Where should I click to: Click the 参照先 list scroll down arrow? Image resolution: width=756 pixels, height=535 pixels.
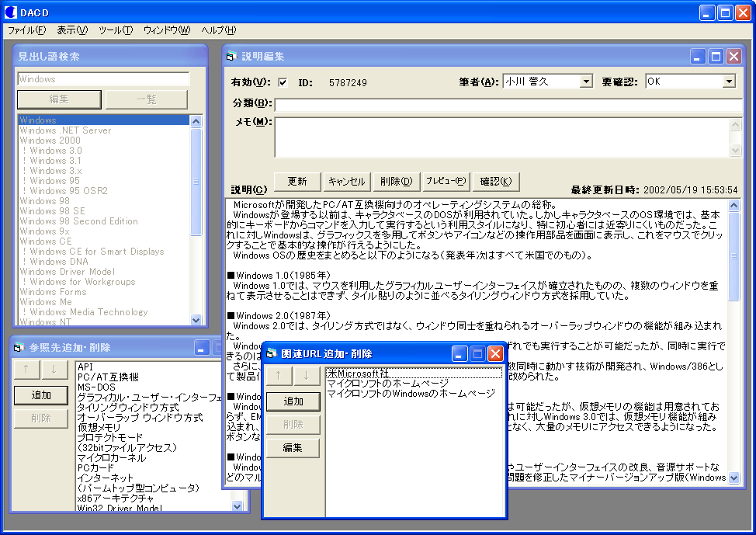tap(237, 505)
